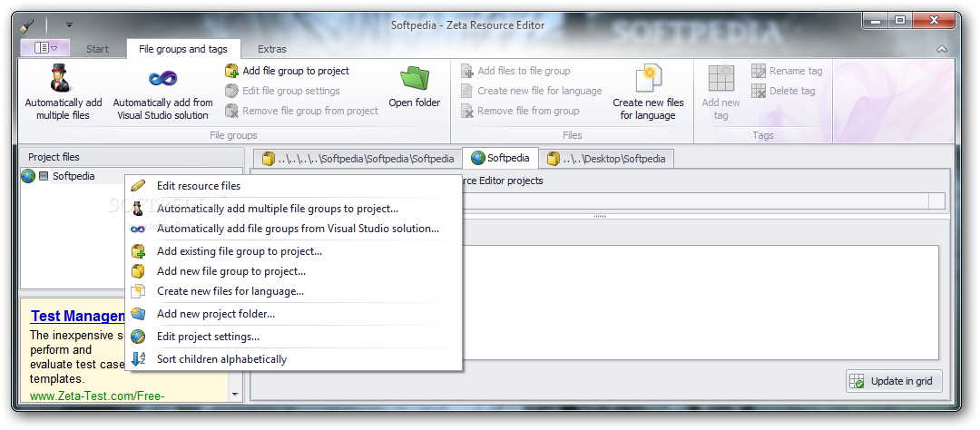Open the application menu dropdown button
980x430 pixels.
pos(45,48)
